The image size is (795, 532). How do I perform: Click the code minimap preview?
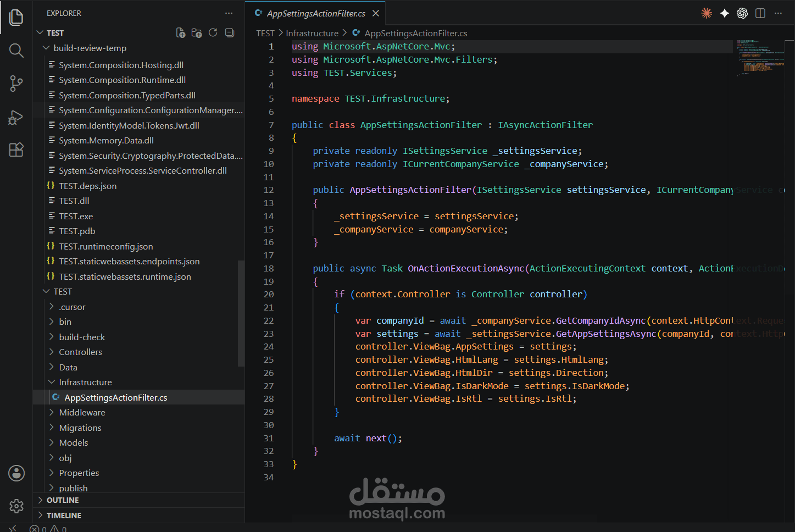tap(760, 57)
